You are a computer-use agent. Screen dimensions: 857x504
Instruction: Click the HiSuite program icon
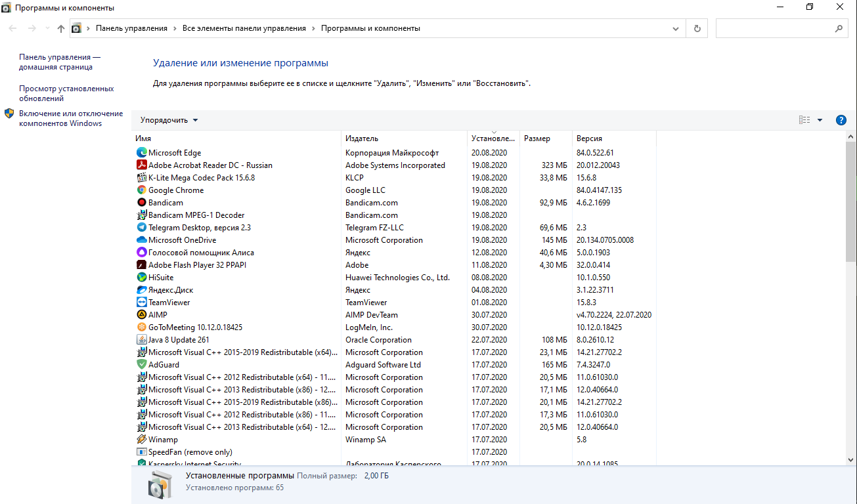click(x=141, y=278)
